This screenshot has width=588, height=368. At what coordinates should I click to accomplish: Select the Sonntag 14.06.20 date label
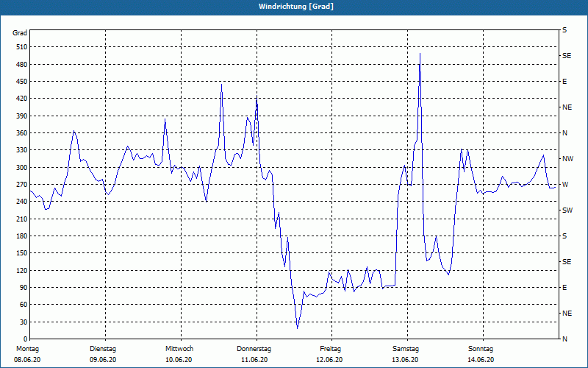[x=481, y=354]
